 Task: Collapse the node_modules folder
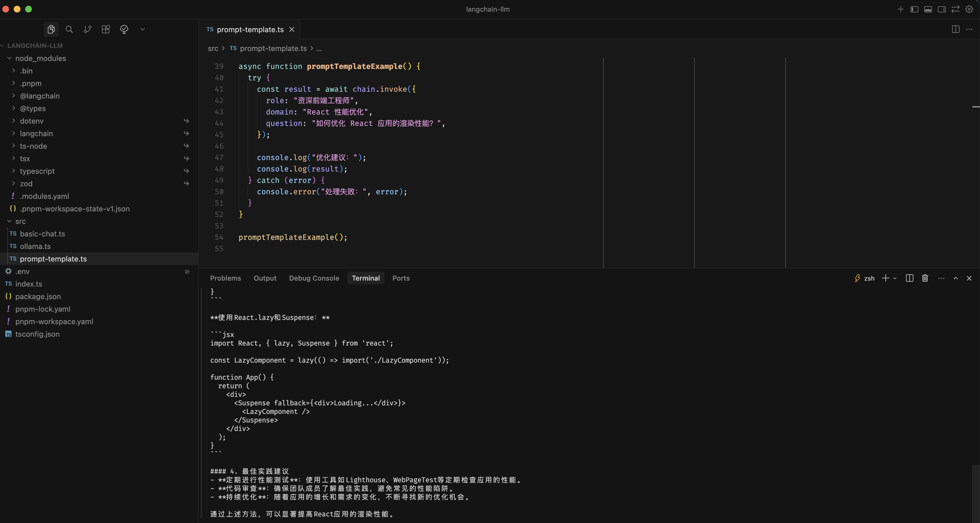[x=99, y=58]
